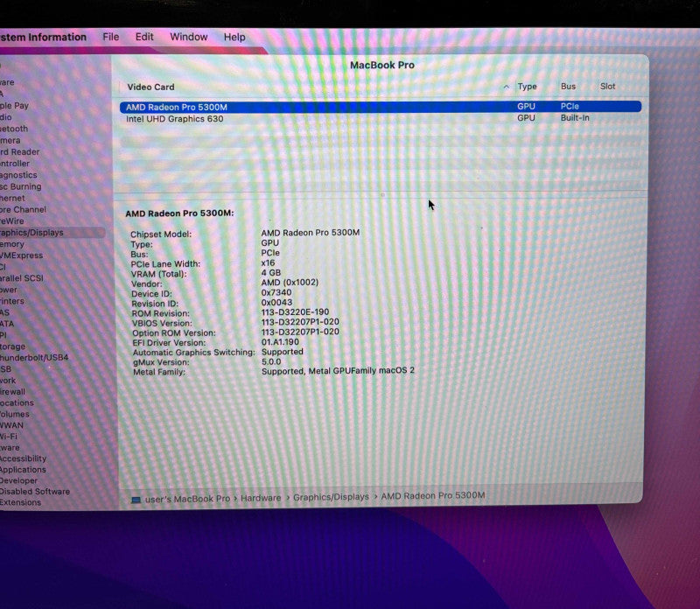
Task: Select Applications in the sidebar
Action: tap(23, 470)
